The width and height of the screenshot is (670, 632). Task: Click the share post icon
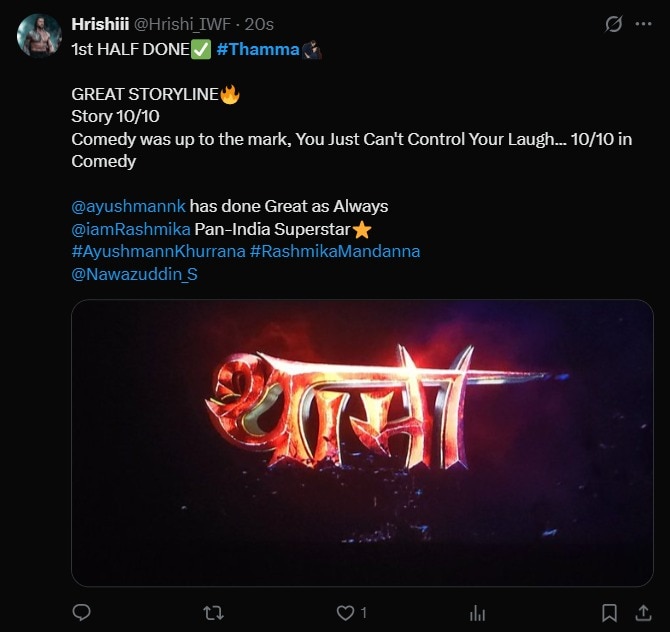(x=641, y=611)
